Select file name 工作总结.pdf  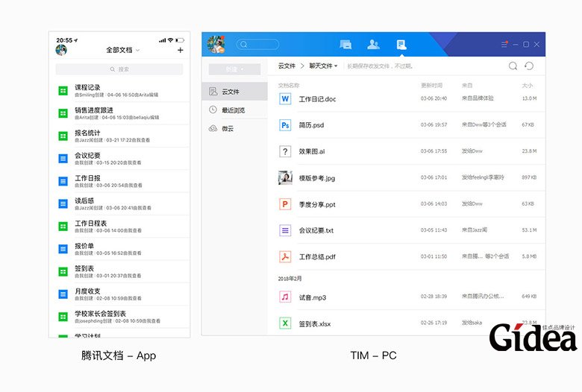point(317,256)
